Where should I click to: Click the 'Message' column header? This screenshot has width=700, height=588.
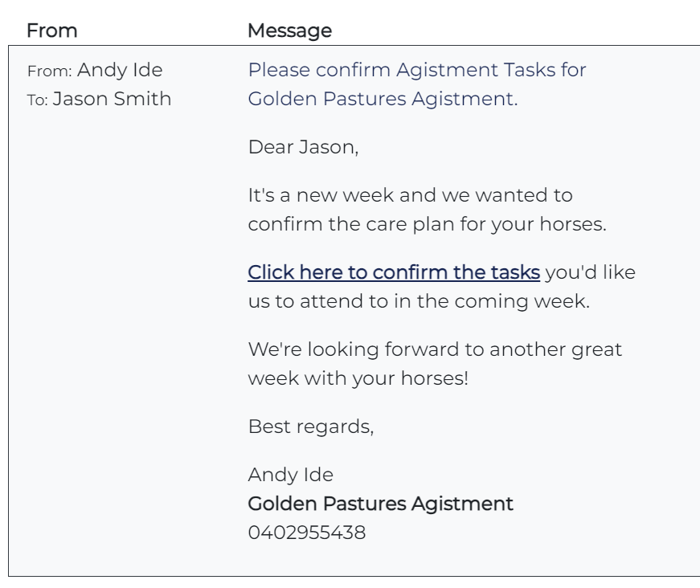pos(290,31)
